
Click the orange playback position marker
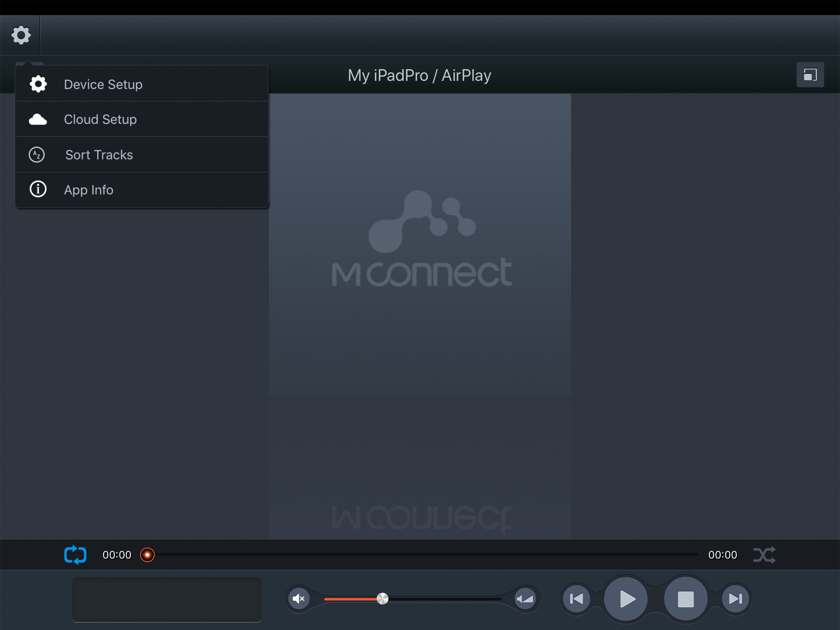click(147, 555)
